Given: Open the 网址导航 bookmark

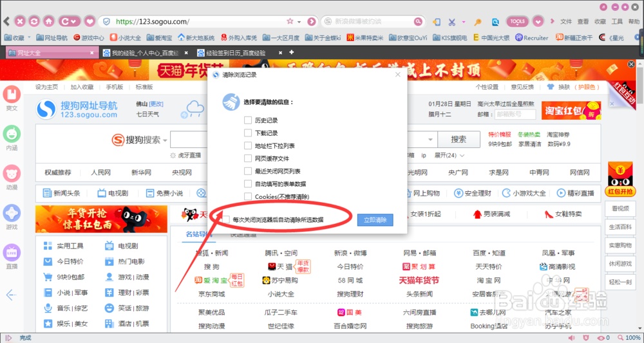Looking at the screenshot, I should click(x=52, y=38).
